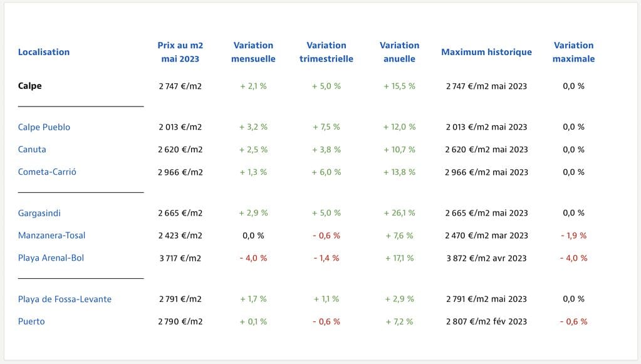Click the Prix au m2 mai 2023 header

tap(180, 52)
